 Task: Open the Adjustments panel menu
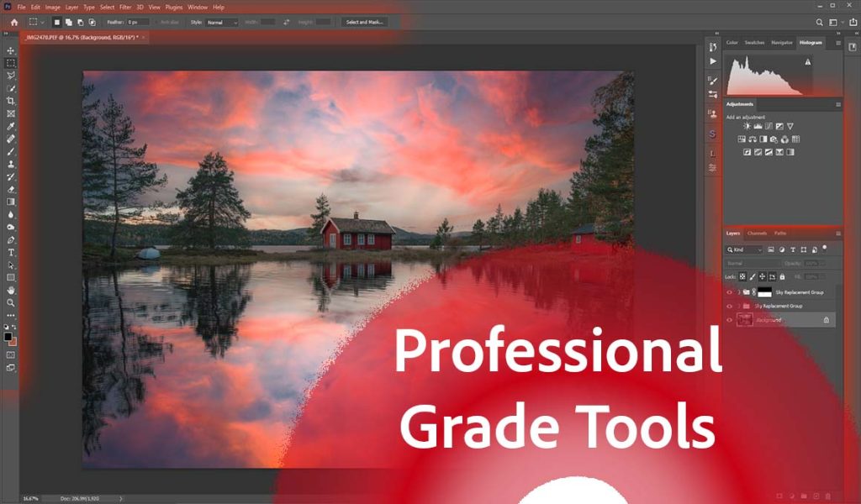(x=838, y=104)
